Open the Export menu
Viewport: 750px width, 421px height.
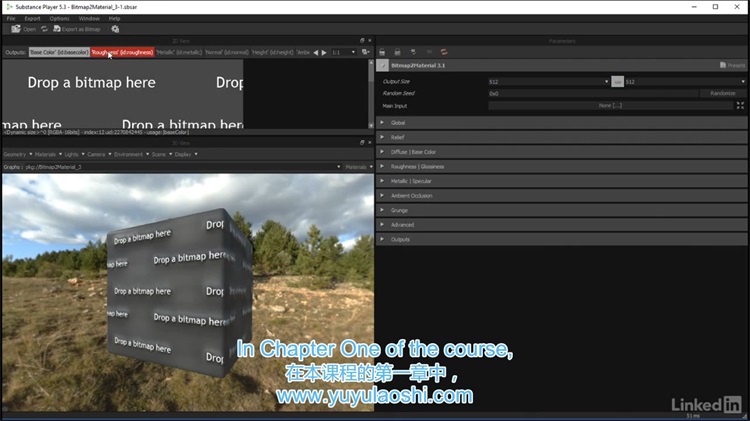(x=33, y=19)
